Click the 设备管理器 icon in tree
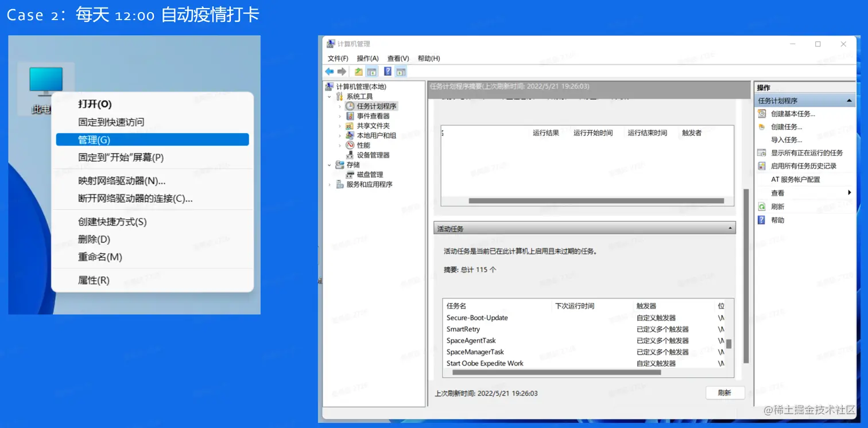The height and width of the screenshot is (428, 868). [350, 155]
